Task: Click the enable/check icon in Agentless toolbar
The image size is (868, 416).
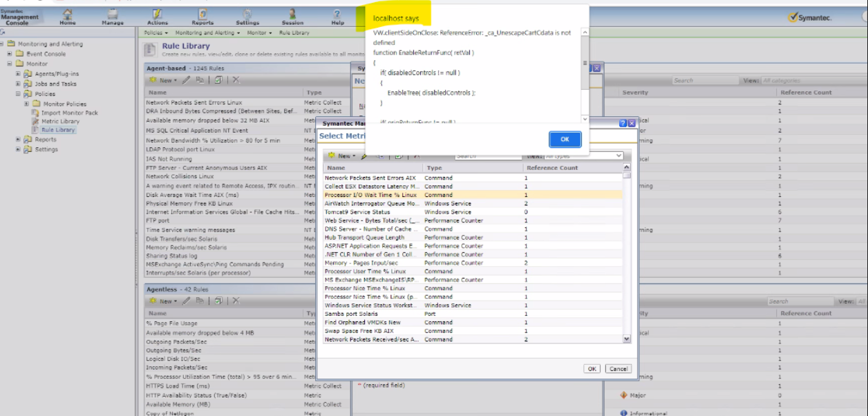Action: tap(218, 301)
